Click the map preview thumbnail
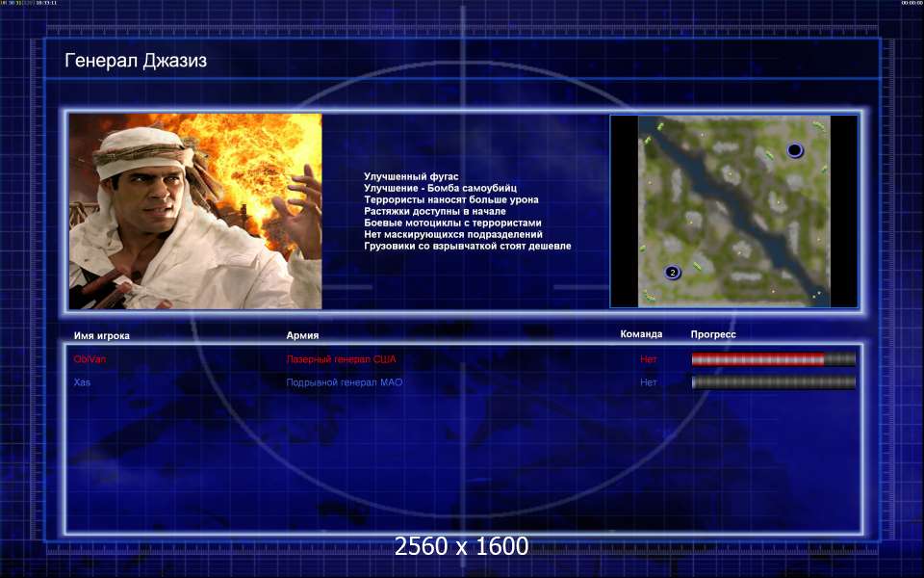 point(733,211)
